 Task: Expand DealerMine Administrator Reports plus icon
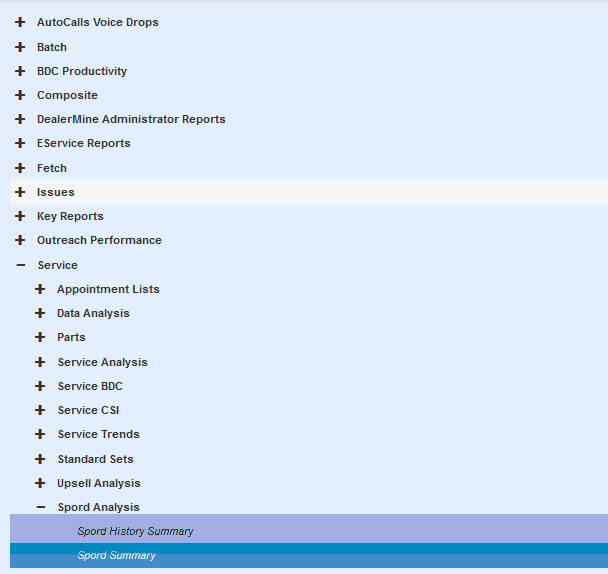tap(20, 119)
